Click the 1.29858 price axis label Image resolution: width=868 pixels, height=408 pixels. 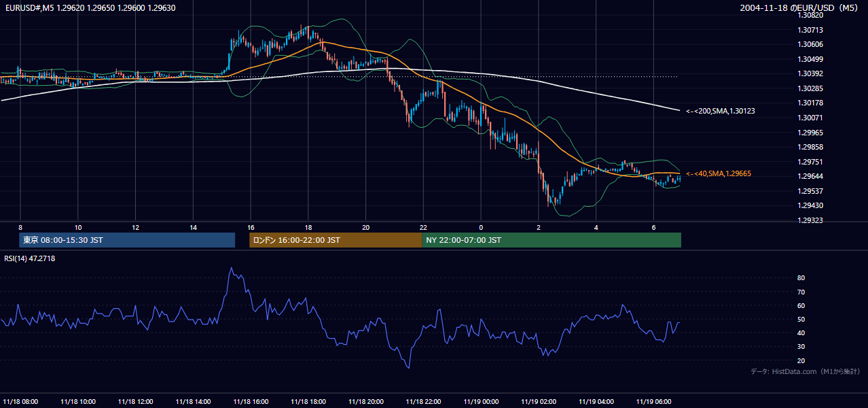[812, 147]
